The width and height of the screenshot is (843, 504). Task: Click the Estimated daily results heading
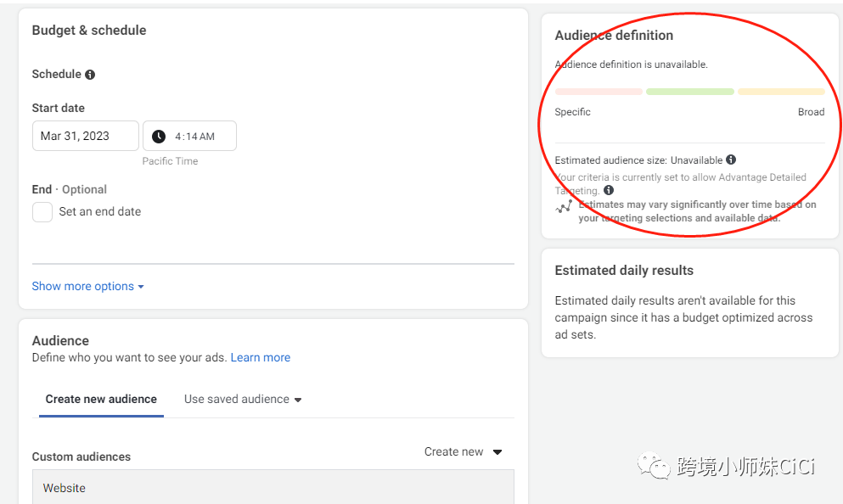click(624, 271)
